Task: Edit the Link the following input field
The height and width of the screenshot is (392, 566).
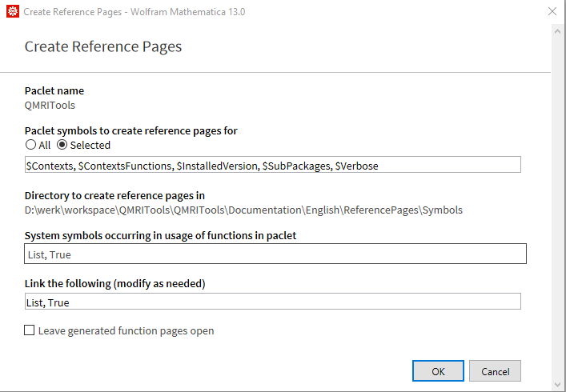Action: [272, 301]
